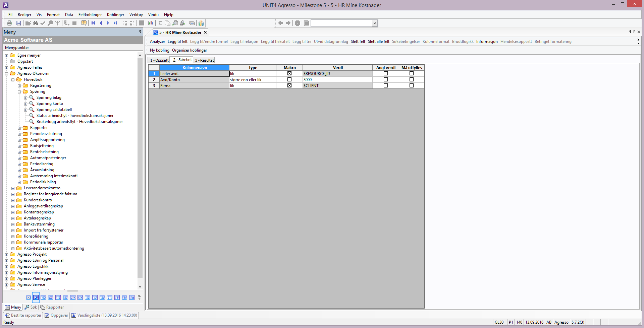Viewport: 644px width, 328px height.
Task: Uncheck Makro for Leder avd. row
Action: click(x=289, y=73)
